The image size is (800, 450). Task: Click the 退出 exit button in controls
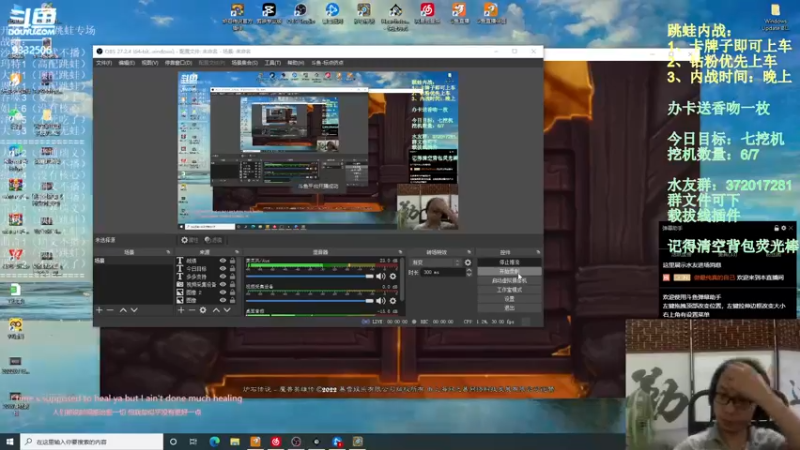pos(509,308)
